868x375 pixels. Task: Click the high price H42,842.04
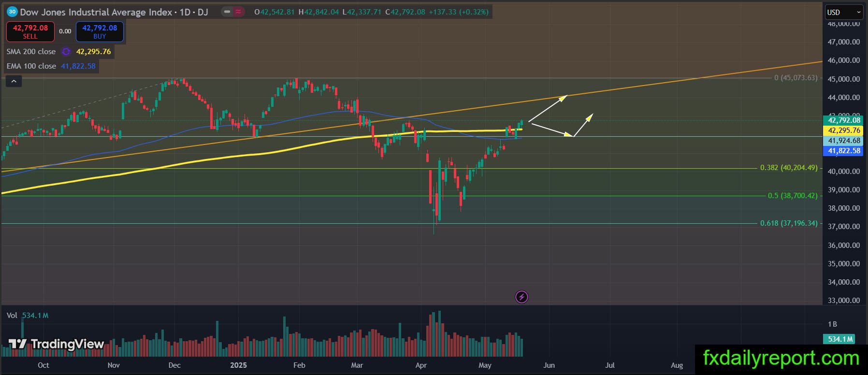318,12
